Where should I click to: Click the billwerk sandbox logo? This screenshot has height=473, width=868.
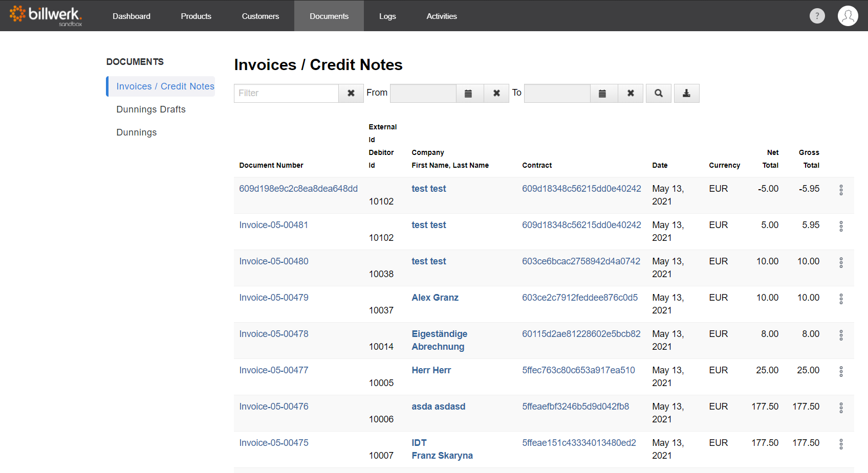(46, 16)
